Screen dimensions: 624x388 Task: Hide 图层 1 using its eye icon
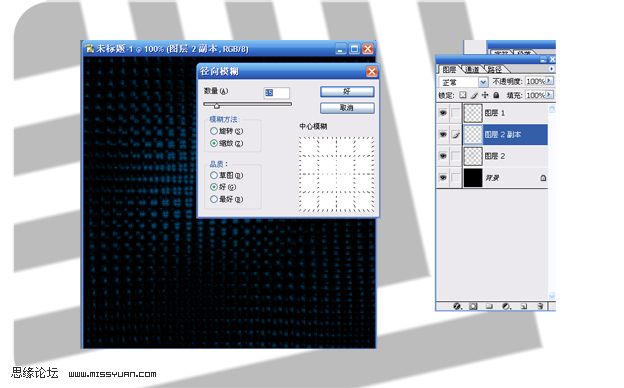[443, 113]
